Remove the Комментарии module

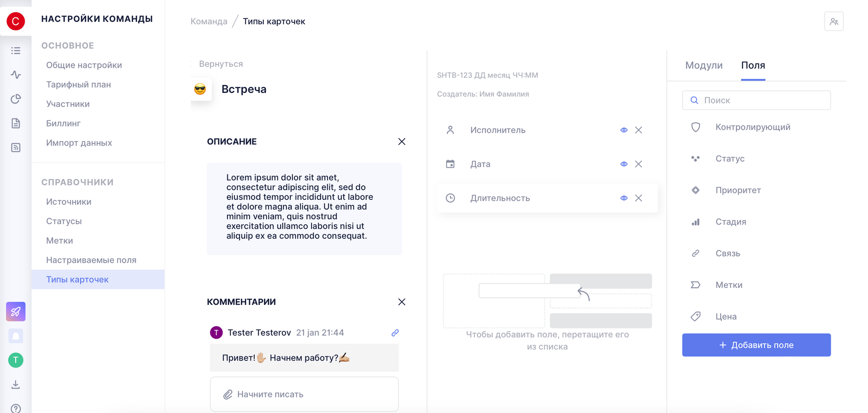(x=401, y=302)
